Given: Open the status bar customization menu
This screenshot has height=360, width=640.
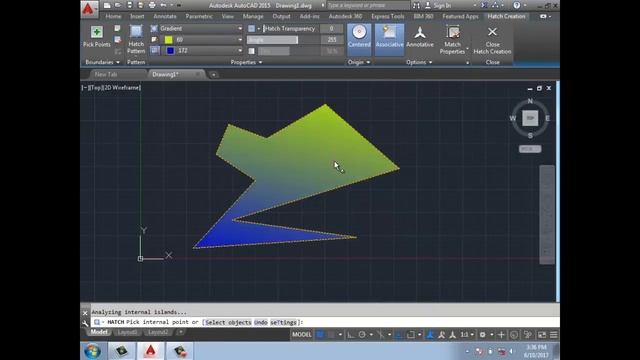Looking at the screenshot, I should click(x=553, y=335).
